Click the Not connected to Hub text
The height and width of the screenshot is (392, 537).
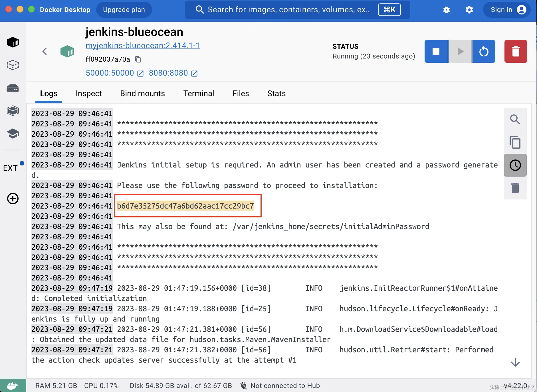tap(285, 386)
